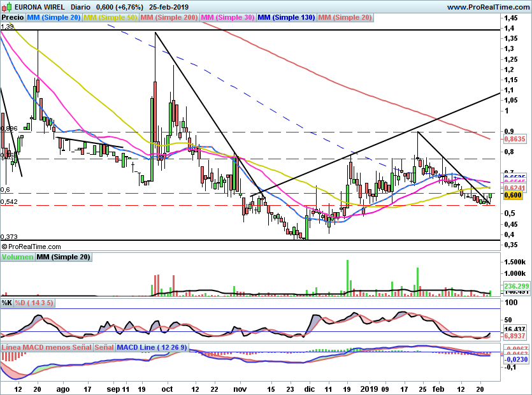
Task: Click the sep label on date axis
Action: [113, 389]
